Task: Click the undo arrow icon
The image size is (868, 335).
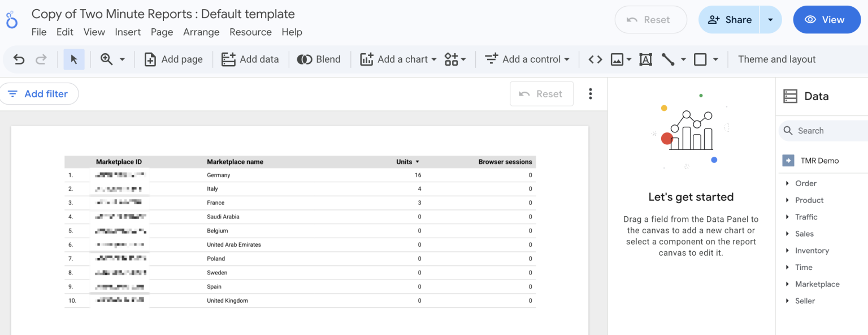Action: tap(19, 59)
